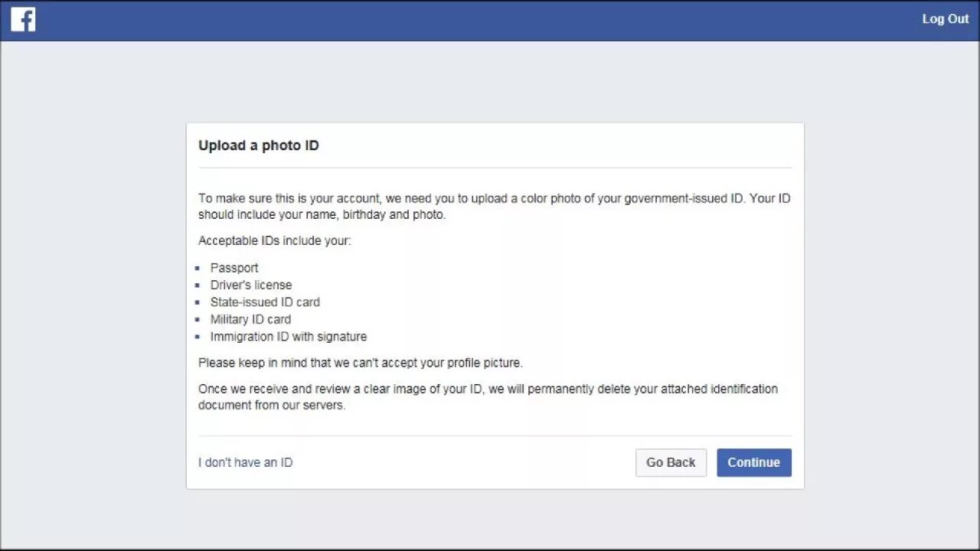Click the bullet beside State-issued ID card
The height and width of the screenshot is (551, 980).
198,303
